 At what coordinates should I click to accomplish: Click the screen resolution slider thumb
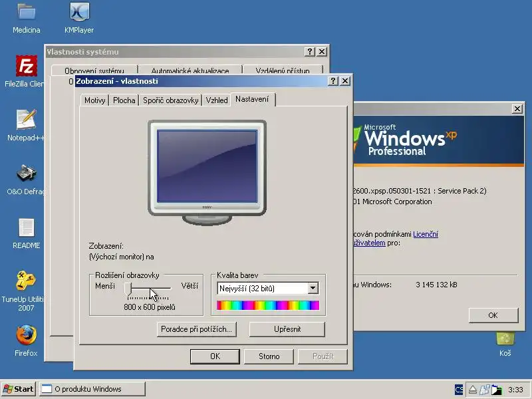point(128,289)
